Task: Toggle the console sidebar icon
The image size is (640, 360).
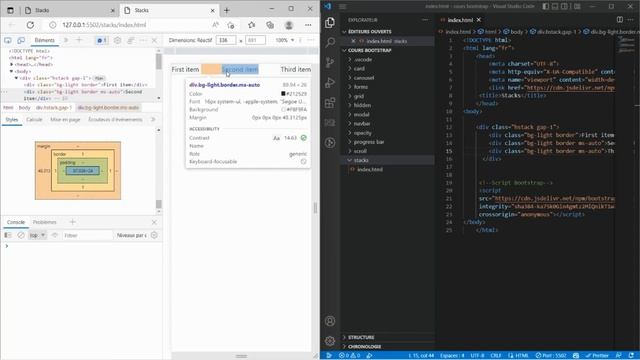Action: 8,235
